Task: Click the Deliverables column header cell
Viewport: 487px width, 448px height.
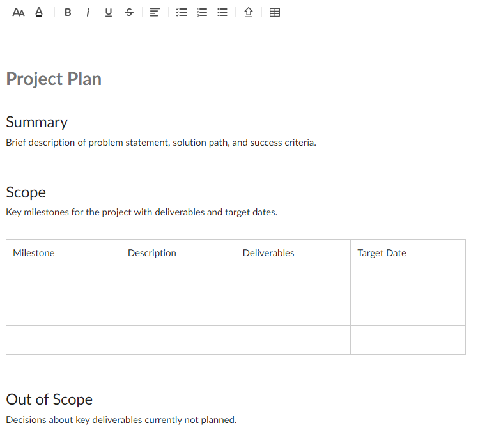Action: pyautogui.click(x=293, y=254)
